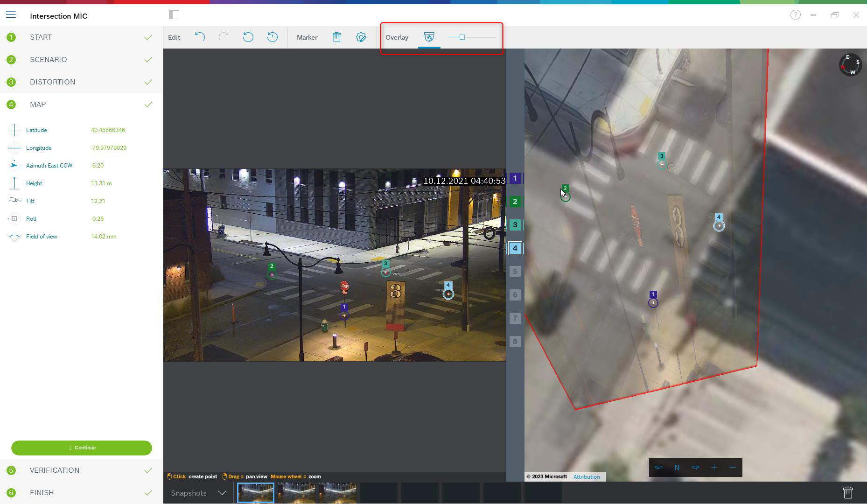Open marker settings gear icon
This screenshot has width=867, height=504.
coord(361,37)
